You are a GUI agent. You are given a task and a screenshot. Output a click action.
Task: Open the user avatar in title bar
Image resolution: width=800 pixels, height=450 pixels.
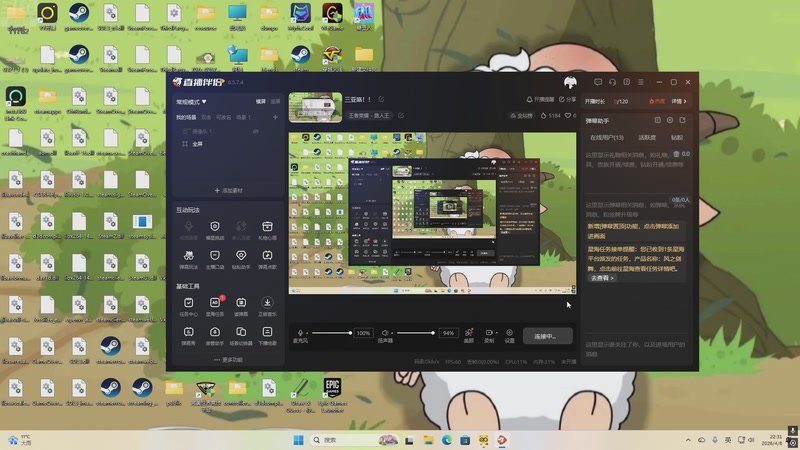tap(570, 82)
